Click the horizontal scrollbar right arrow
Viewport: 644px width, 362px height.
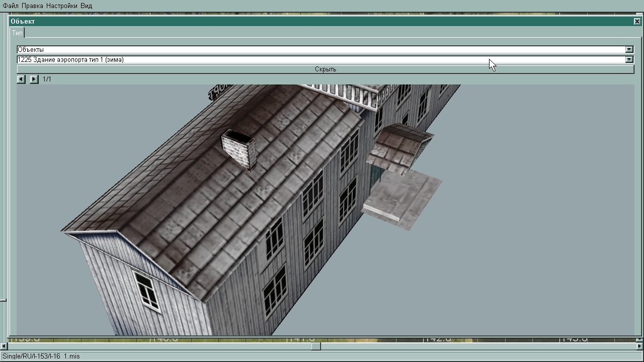point(640,346)
